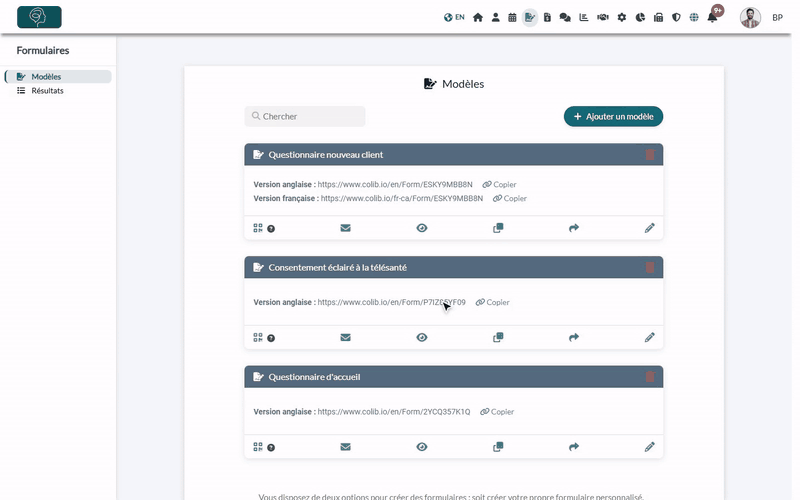800x500 pixels.
Task: Click URL ending /en/Form/ESKY9MBB8N
Action: click(x=395, y=185)
